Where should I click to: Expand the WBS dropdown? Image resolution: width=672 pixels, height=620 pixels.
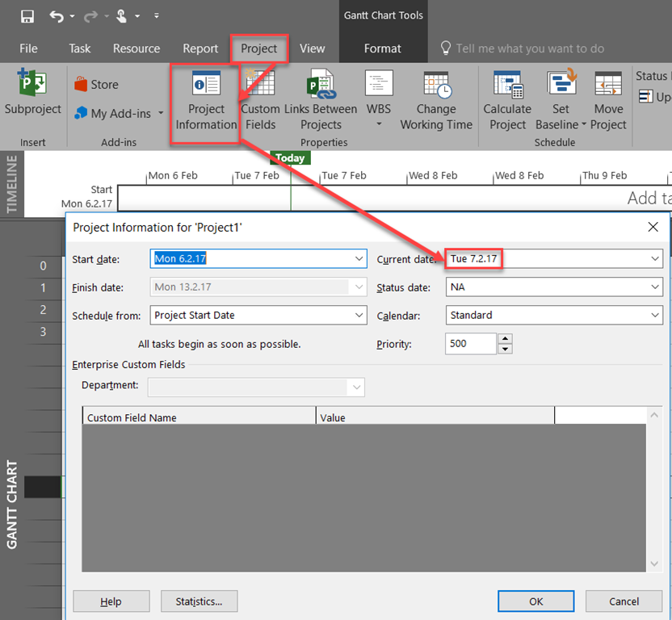tap(378, 124)
